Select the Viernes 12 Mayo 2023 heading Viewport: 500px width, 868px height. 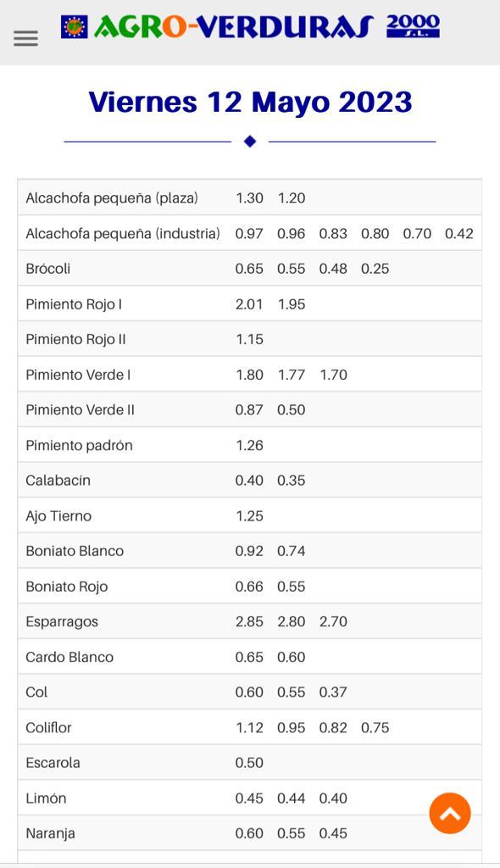250,102
